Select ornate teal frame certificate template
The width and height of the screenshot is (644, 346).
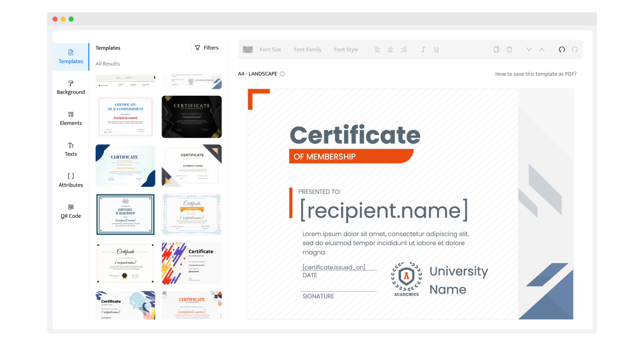pos(191,214)
